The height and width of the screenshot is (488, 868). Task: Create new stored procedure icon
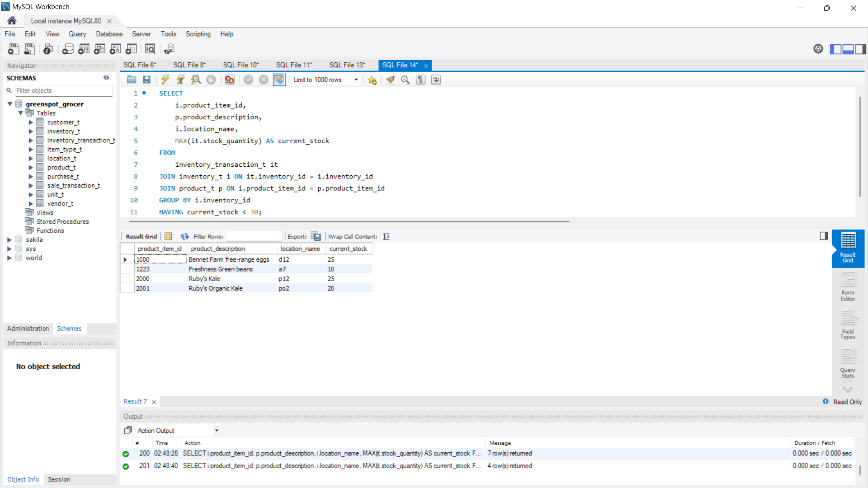tap(116, 49)
